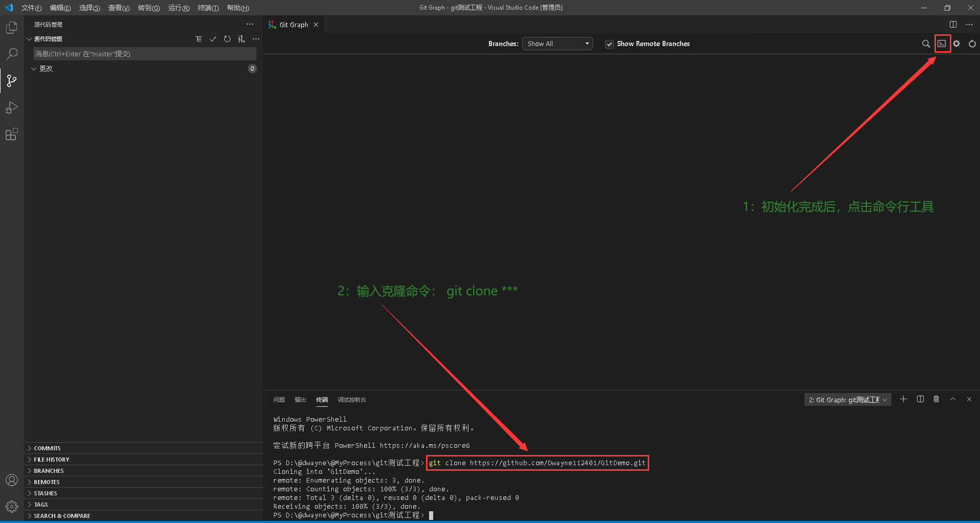Expand the REMOTES section
The image size is (980, 523).
[x=143, y=482]
